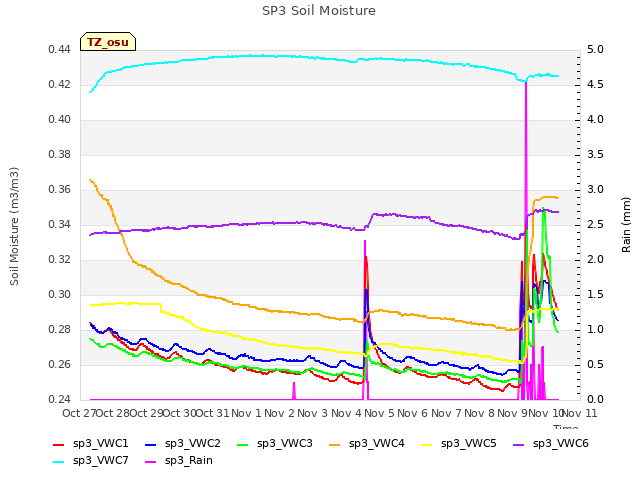Click the Oct 28 date label

click(113, 413)
